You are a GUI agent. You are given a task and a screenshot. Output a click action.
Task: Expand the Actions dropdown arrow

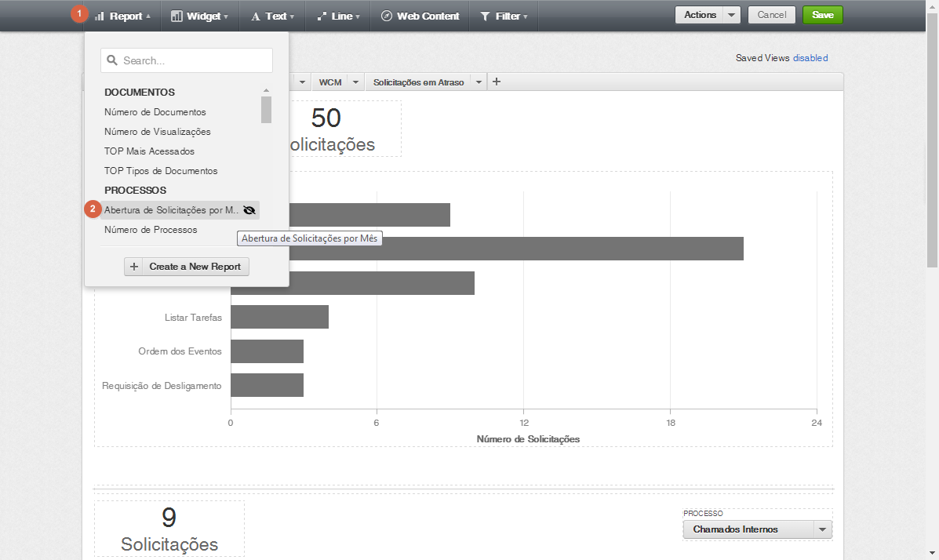coord(732,15)
